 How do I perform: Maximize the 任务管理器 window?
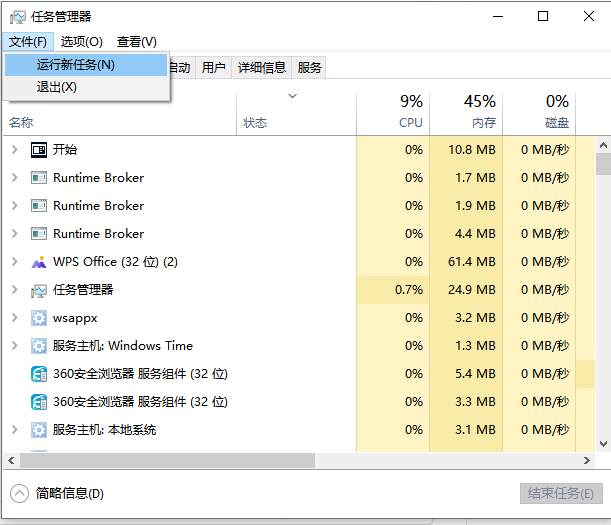[x=543, y=16]
